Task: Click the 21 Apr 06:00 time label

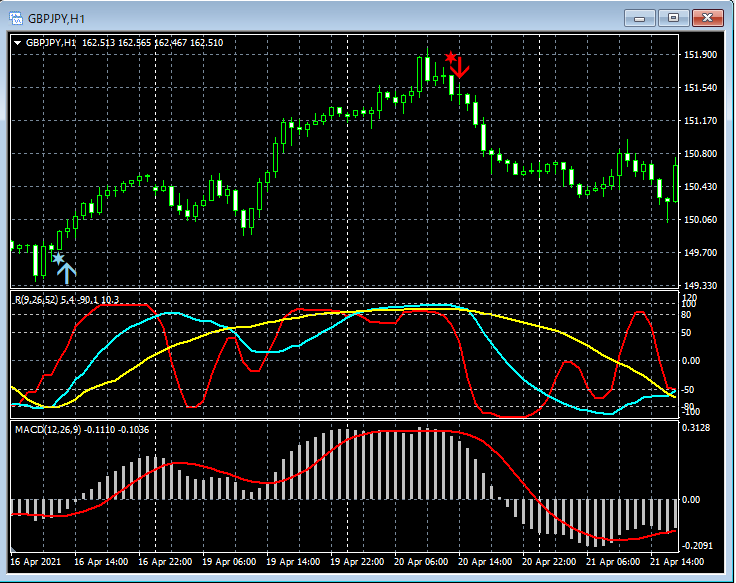Action: point(613,561)
